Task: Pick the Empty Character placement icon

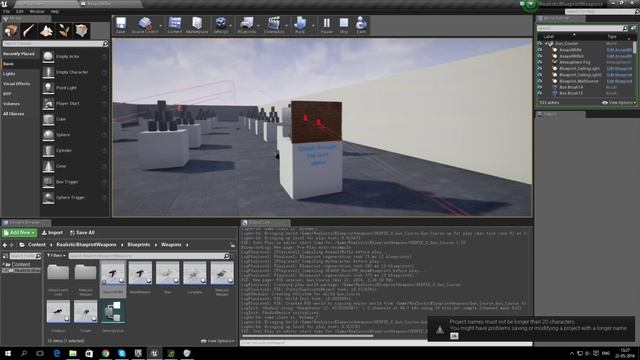Action: click(x=48, y=72)
